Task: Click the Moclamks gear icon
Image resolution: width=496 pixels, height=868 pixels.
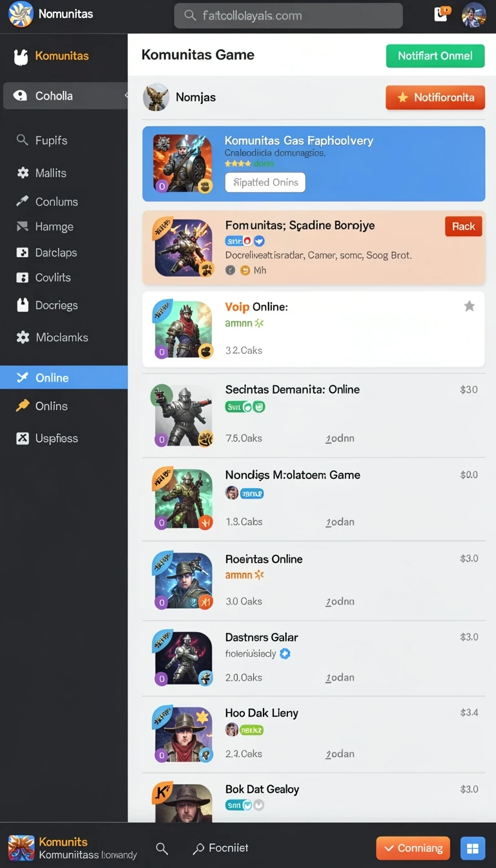Action: pyautogui.click(x=23, y=337)
